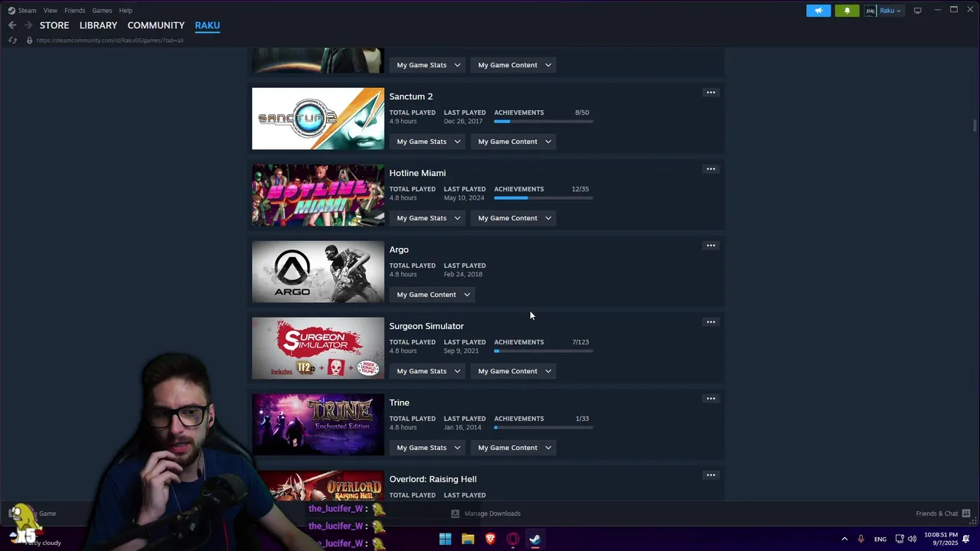980x551 pixels.
Task: Open the Help menu
Action: pos(126,11)
